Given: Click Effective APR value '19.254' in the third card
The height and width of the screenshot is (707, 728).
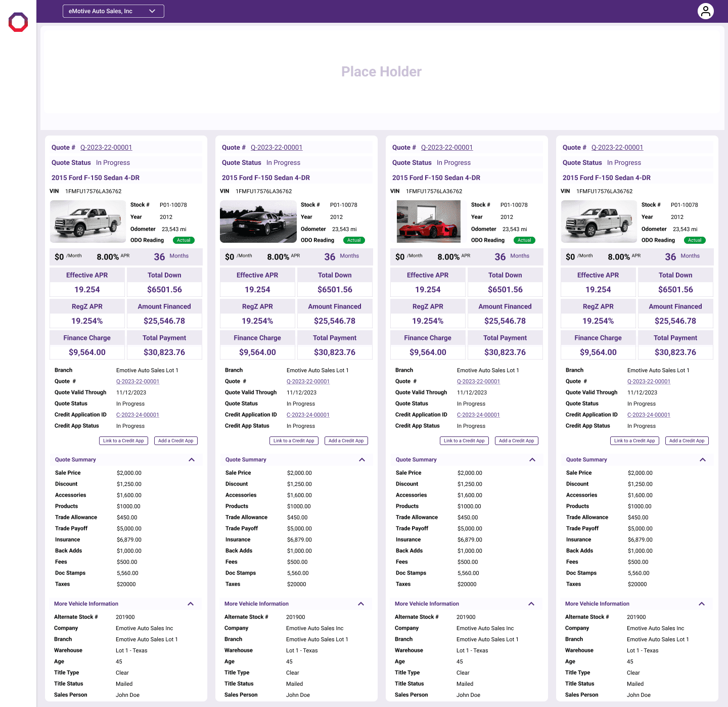Looking at the screenshot, I should (x=428, y=290).
